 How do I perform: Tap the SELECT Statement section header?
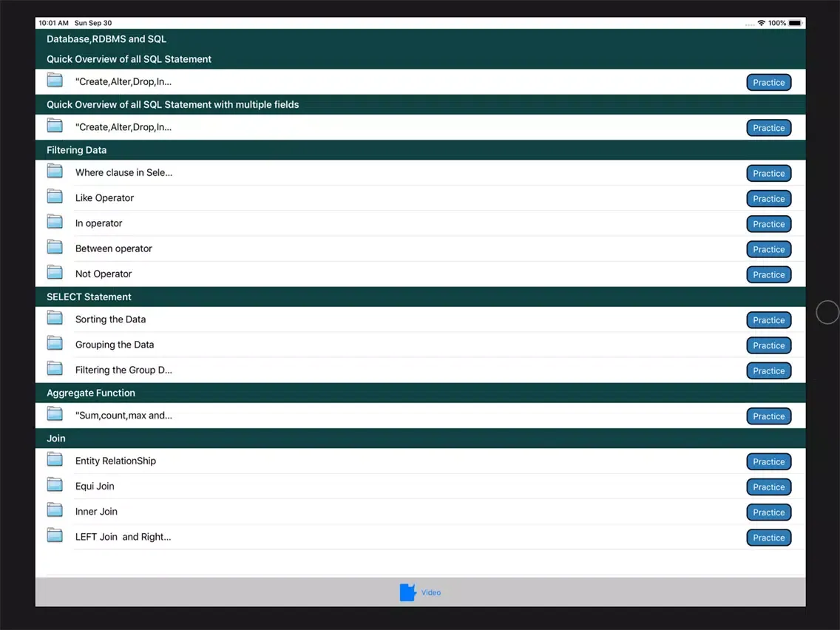(89, 297)
